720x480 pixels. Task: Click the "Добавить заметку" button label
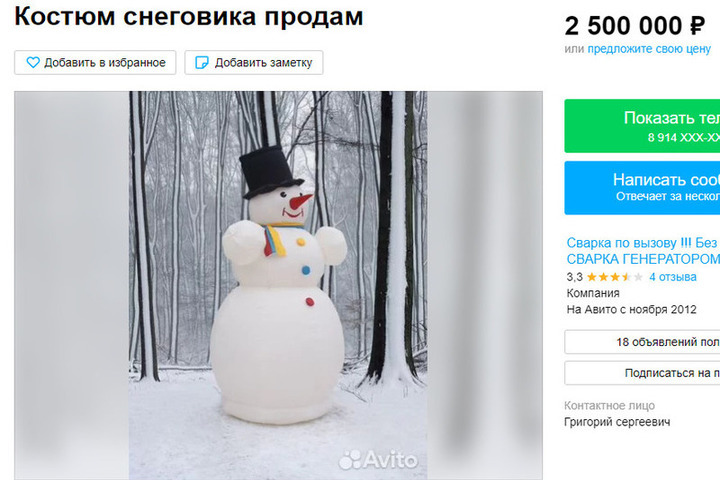[x=264, y=62]
